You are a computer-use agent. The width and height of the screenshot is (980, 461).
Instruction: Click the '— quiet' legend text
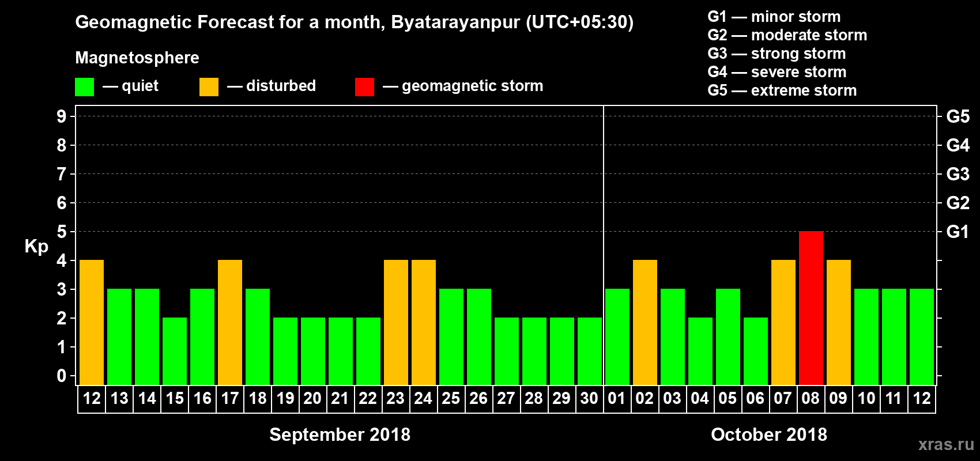(130, 86)
